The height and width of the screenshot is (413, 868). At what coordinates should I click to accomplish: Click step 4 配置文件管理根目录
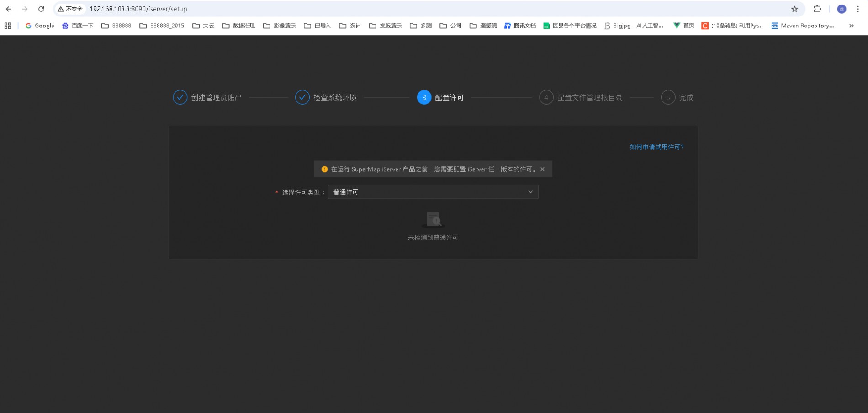click(581, 98)
